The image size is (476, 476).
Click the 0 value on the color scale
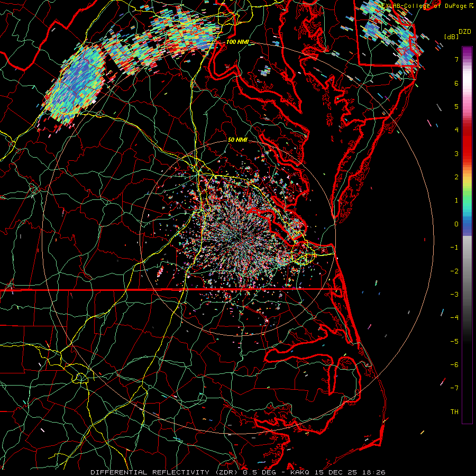tap(456, 224)
